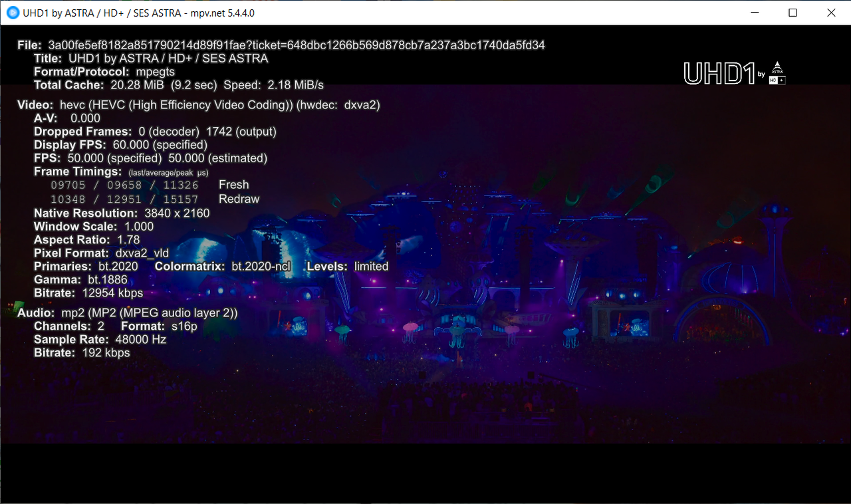Image resolution: width=851 pixels, height=504 pixels.
Task: Click the 'Channels: 2' value
Action: pos(69,326)
